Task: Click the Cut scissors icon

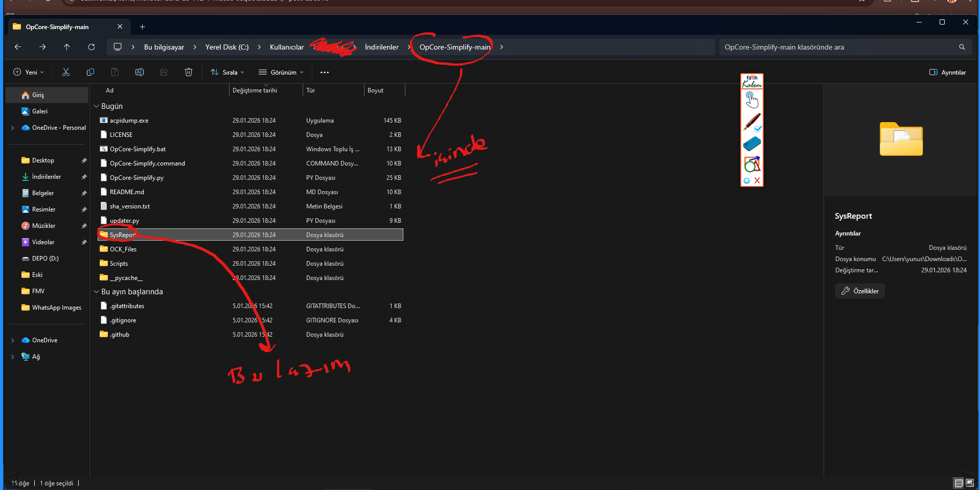Action: coord(66,73)
